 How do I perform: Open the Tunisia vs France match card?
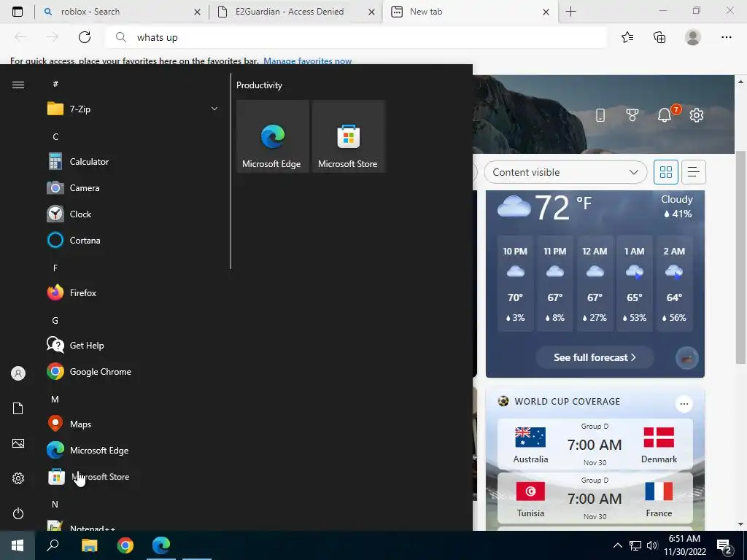(595, 498)
